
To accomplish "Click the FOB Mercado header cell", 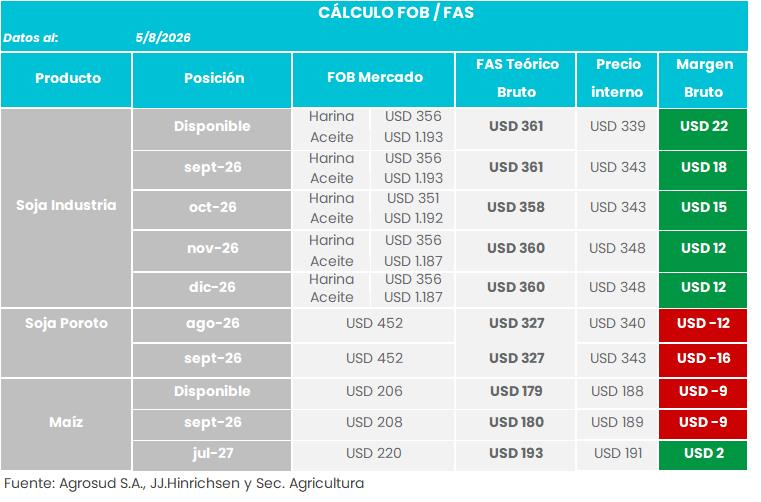I will 374,80.
